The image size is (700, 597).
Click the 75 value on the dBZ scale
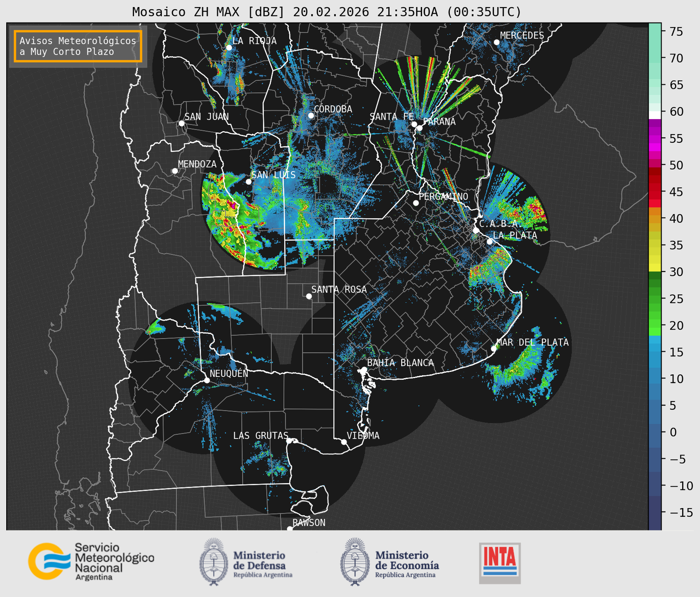pyautogui.click(x=676, y=32)
